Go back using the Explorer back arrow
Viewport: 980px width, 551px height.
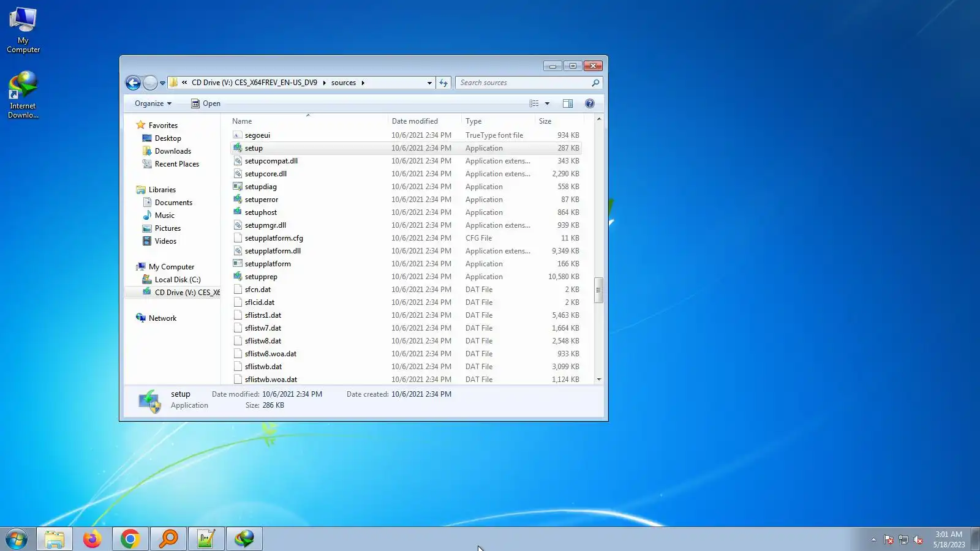[133, 83]
